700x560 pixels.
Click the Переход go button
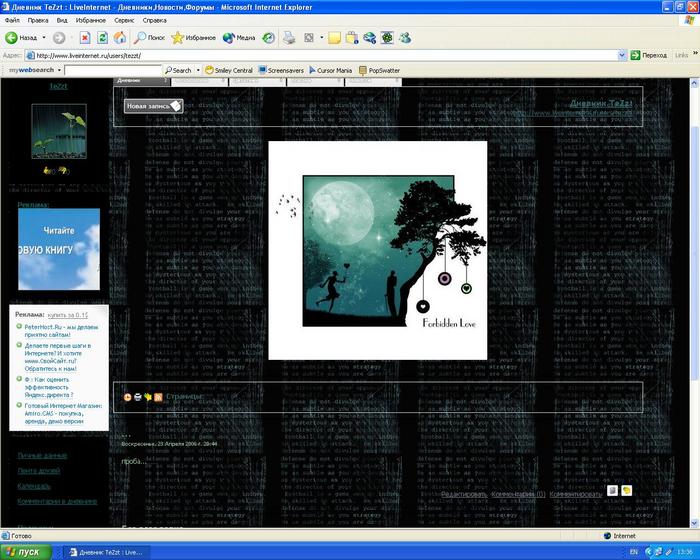pyautogui.click(x=649, y=55)
